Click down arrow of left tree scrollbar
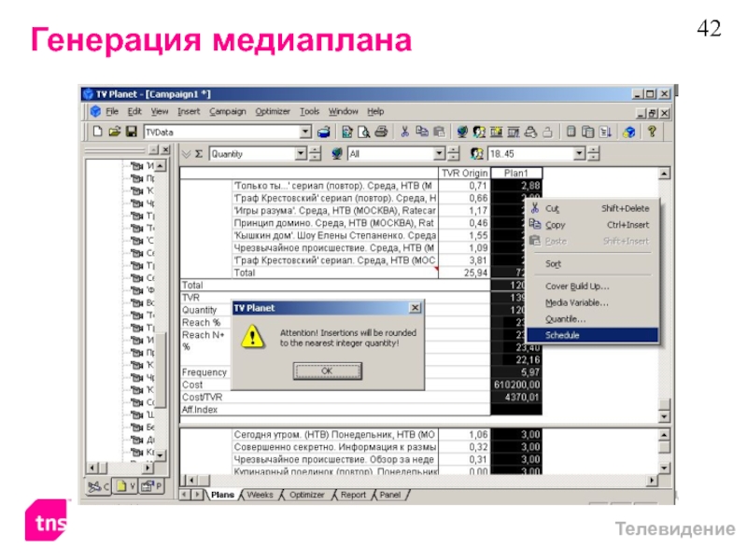 point(160,455)
